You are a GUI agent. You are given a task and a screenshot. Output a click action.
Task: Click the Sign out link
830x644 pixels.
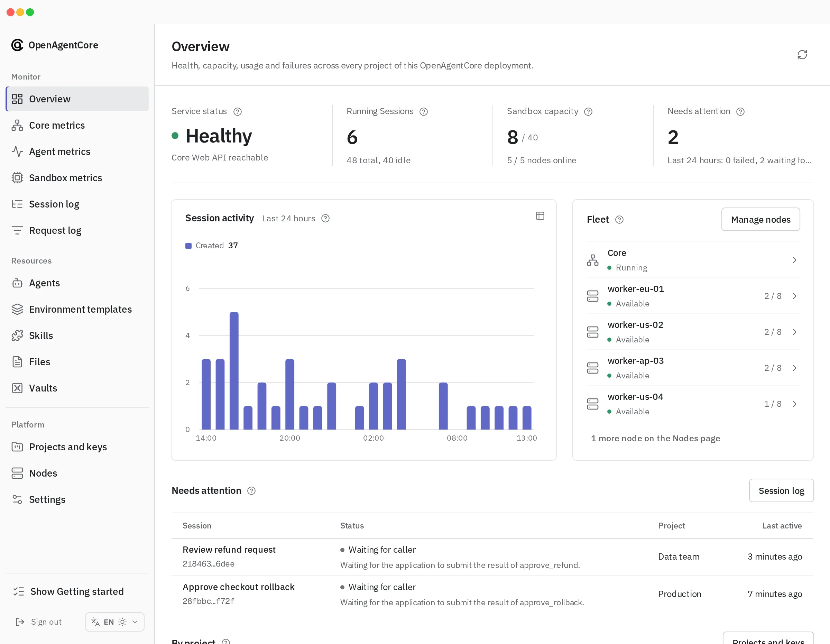pyautogui.click(x=38, y=622)
